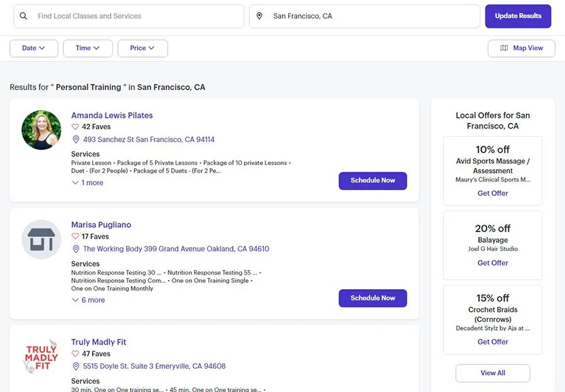
Task: Click Results for Personal Training heading
Action: 107,87
